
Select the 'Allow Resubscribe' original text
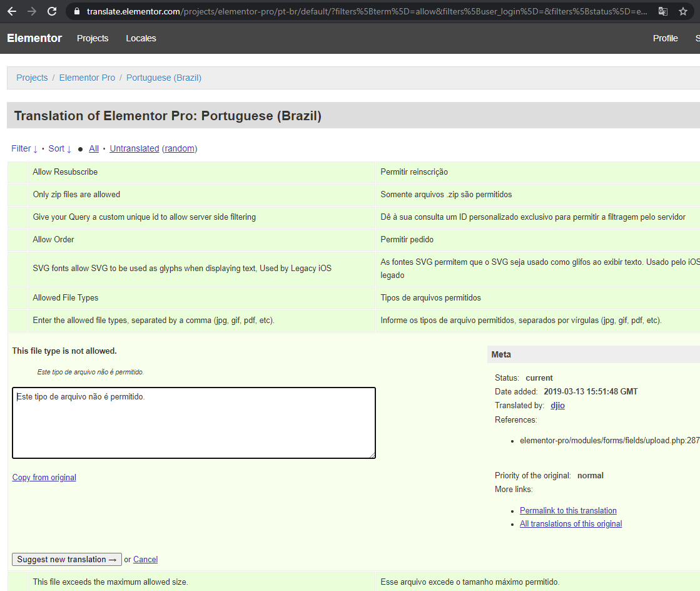[x=65, y=172]
